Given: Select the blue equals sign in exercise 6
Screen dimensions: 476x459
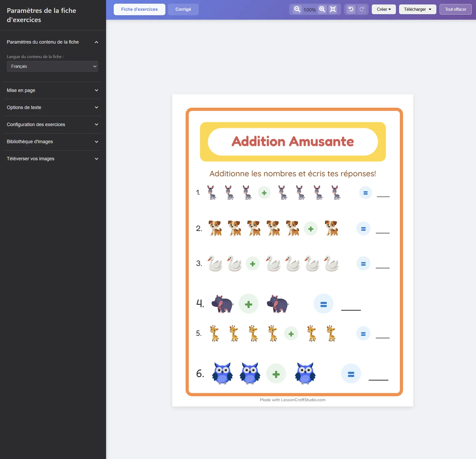Looking at the screenshot, I should [351, 374].
